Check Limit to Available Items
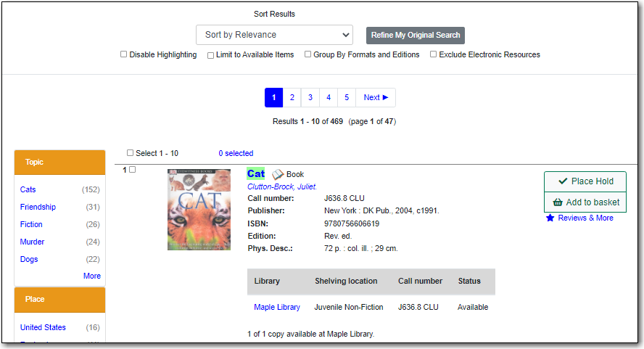The image size is (644, 349). click(211, 55)
